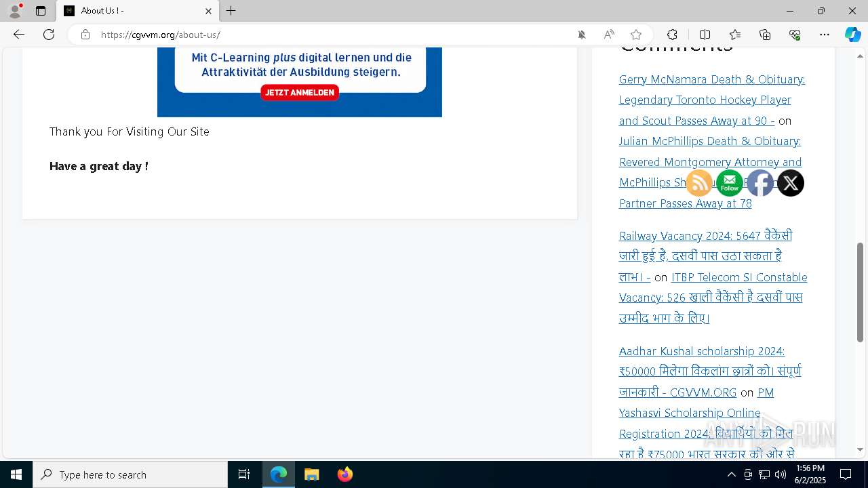Screen dimensions: 868x488
Task: Go back to previous page
Action: [19, 35]
